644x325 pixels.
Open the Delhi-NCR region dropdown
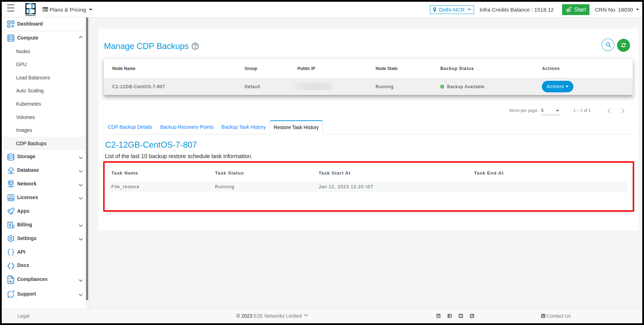(452, 10)
